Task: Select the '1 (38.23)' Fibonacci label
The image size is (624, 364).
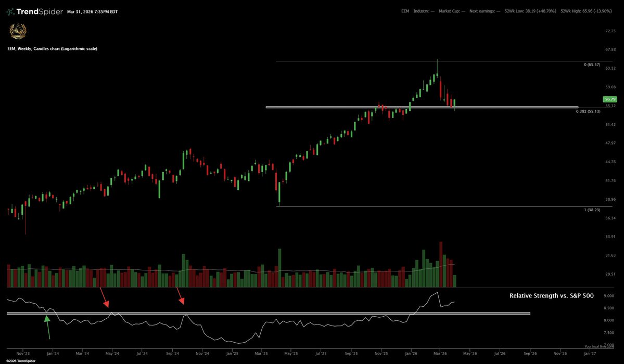Action: click(592, 210)
